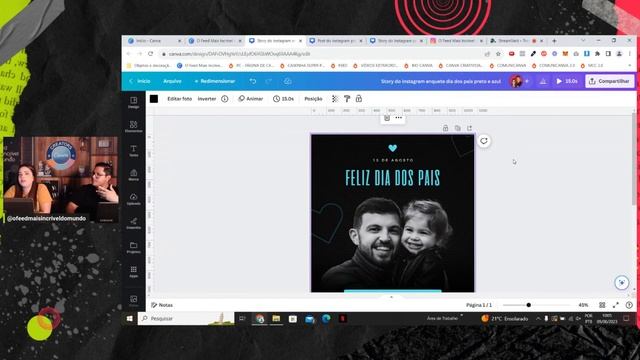Click the Inverter button
This screenshot has width=640, height=360.
207,99
